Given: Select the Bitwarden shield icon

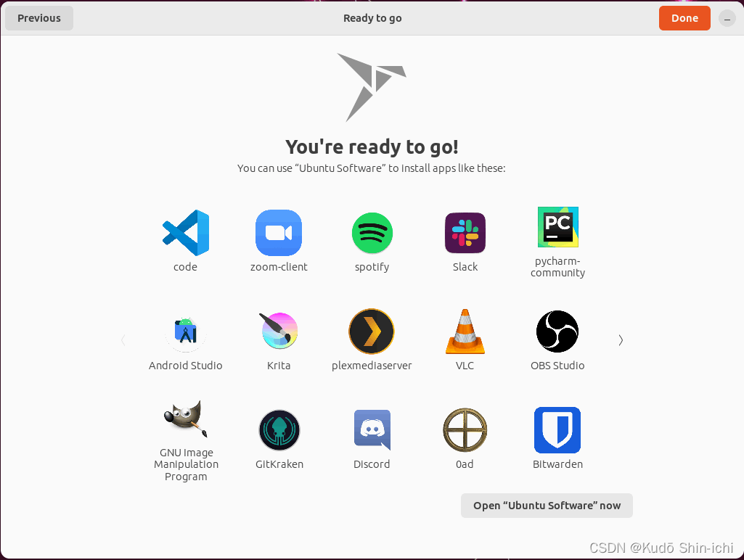Looking at the screenshot, I should (x=557, y=430).
